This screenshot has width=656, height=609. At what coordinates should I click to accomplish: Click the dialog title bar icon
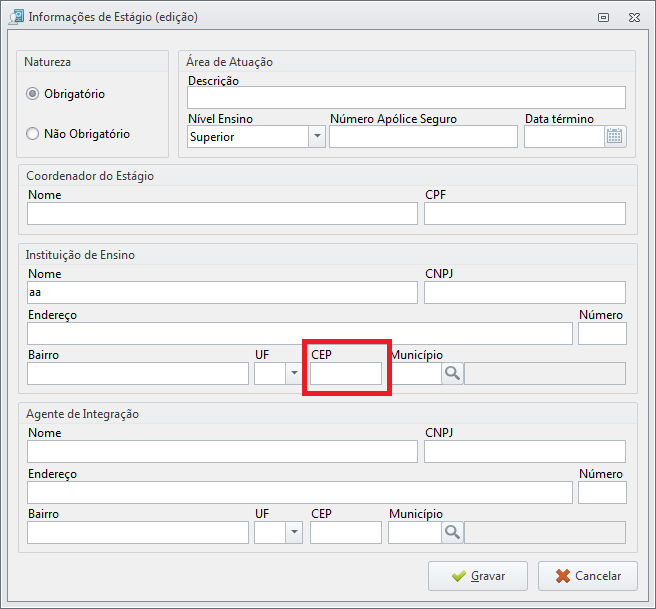17,17
